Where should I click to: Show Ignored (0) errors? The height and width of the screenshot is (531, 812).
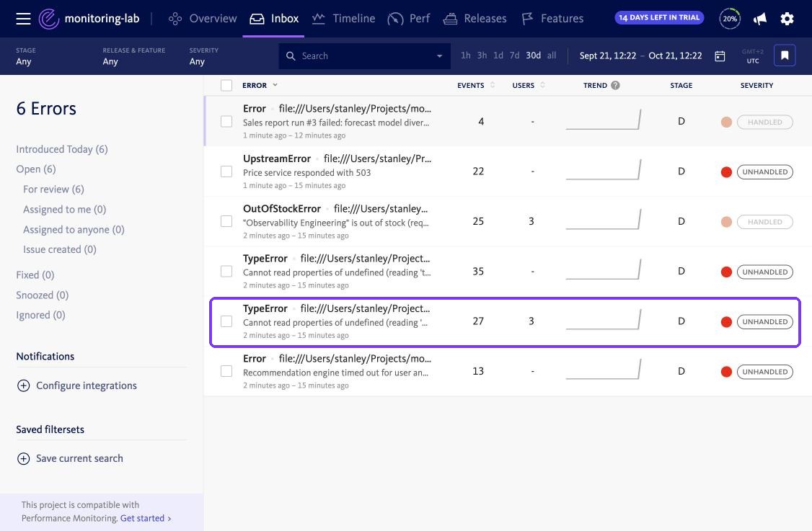40,315
